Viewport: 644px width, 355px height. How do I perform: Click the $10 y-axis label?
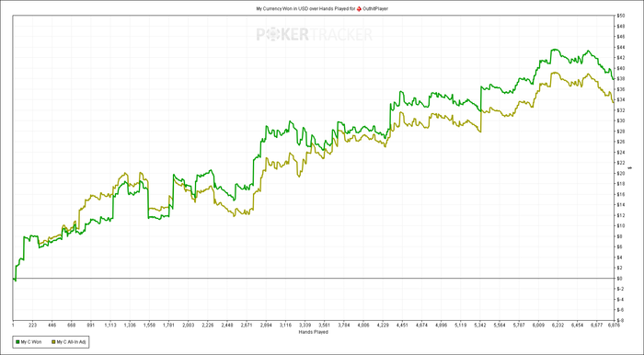pyautogui.click(x=621, y=225)
